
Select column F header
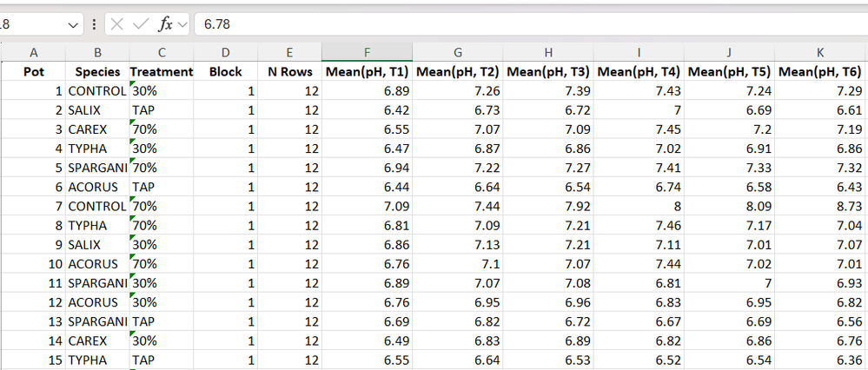pos(367,52)
